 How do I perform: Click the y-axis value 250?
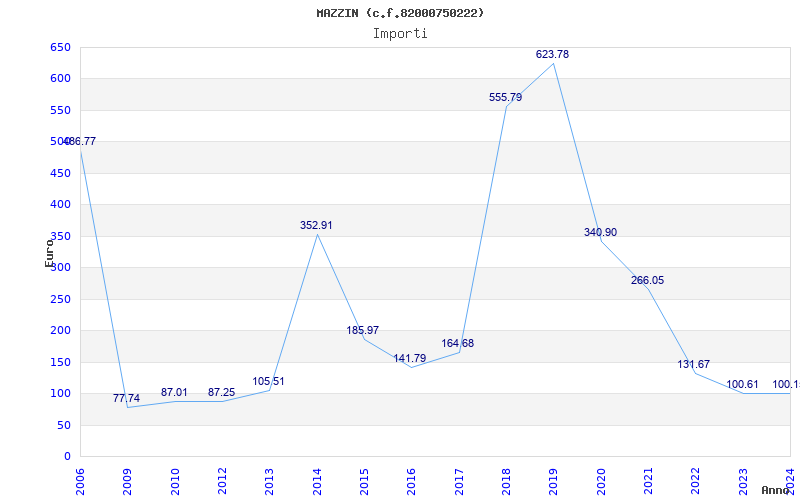pos(60,299)
